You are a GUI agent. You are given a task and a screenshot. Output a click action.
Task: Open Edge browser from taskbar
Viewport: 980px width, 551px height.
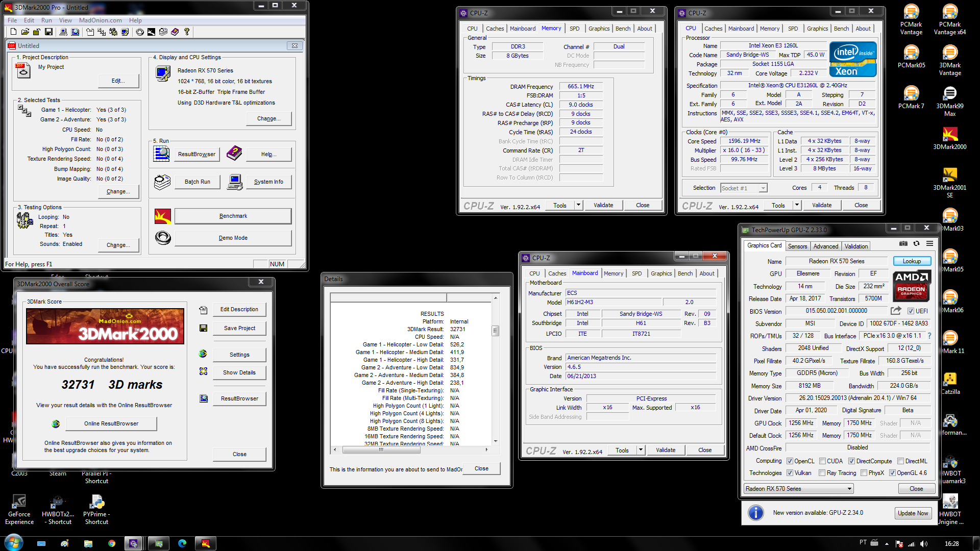(x=182, y=543)
